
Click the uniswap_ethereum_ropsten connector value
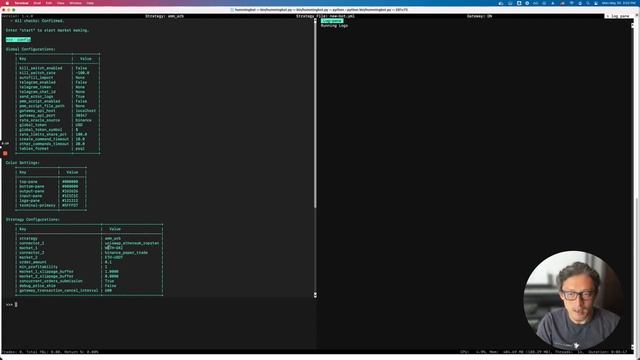pyautogui.click(x=132, y=243)
